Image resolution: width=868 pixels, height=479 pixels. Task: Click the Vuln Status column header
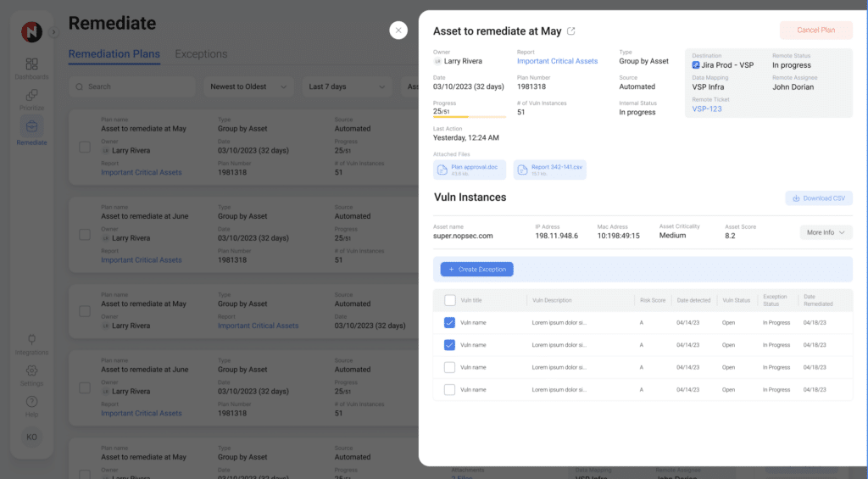(737, 300)
